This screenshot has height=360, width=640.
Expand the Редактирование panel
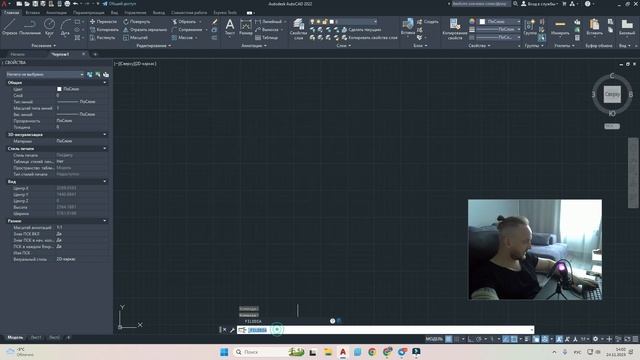click(x=154, y=46)
